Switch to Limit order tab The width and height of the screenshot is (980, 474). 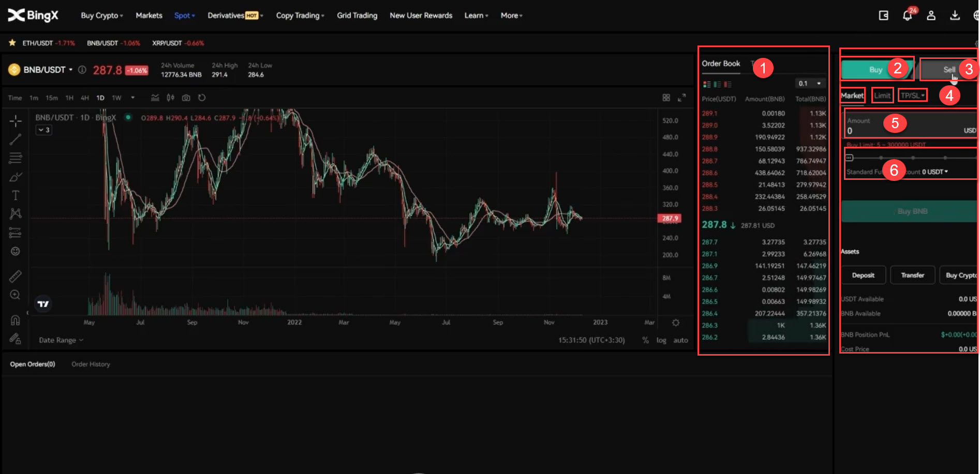pos(882,96)
